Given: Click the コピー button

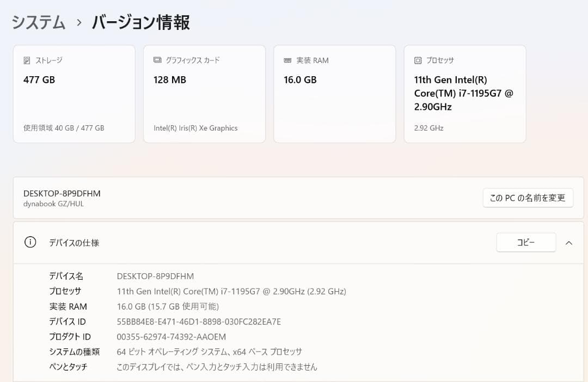Looking at the screenshot, I should pyautogui.click(x=526, y=243).
